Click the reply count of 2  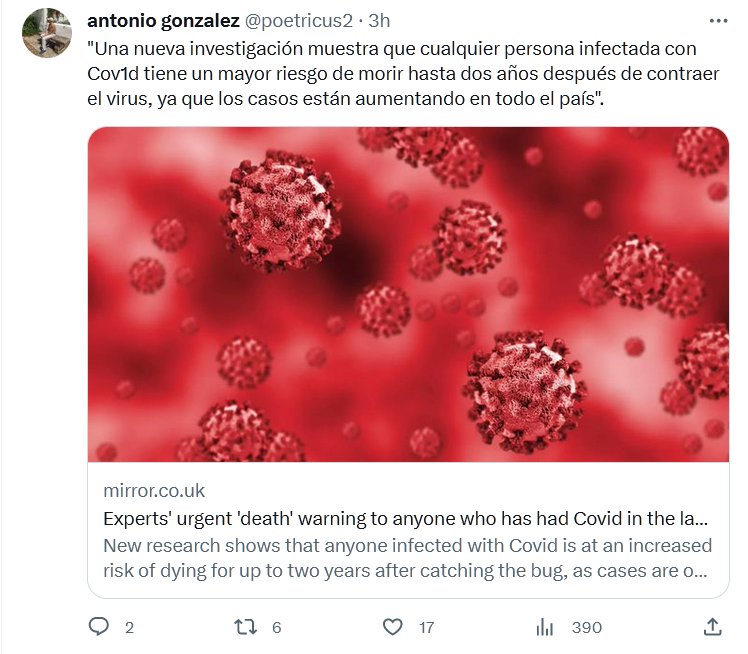point(128,627)
